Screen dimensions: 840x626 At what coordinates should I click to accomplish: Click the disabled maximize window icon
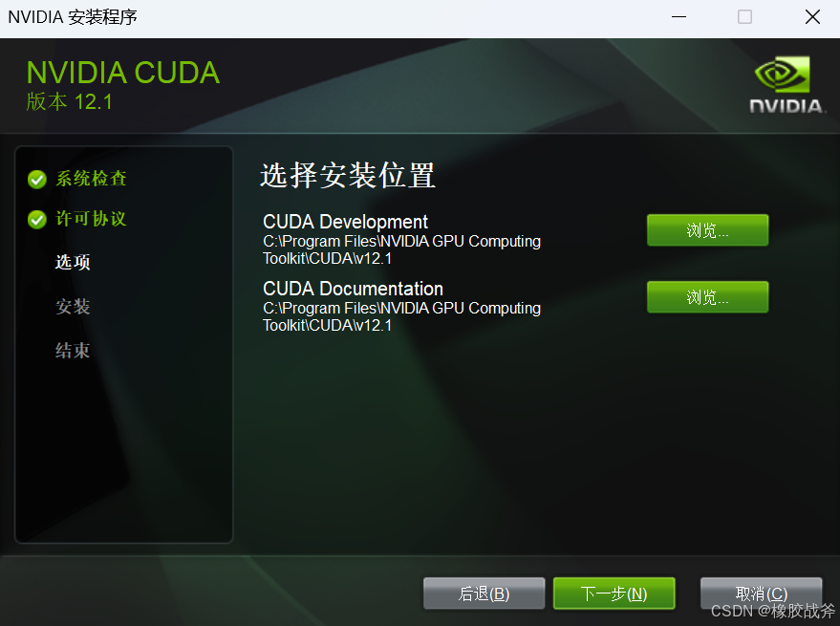click(x=744, y=17)
